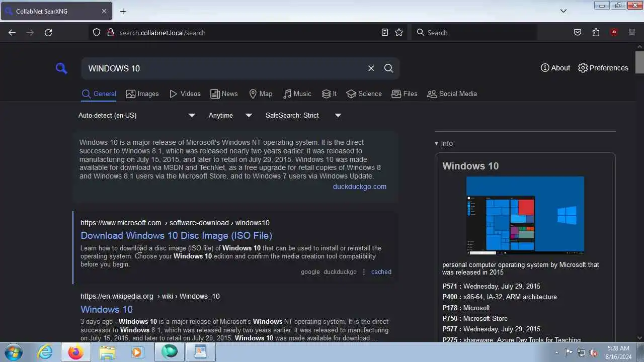Close the CollabNet SearXNG tab
The image size is (644, 362).
tap(104, 11)
